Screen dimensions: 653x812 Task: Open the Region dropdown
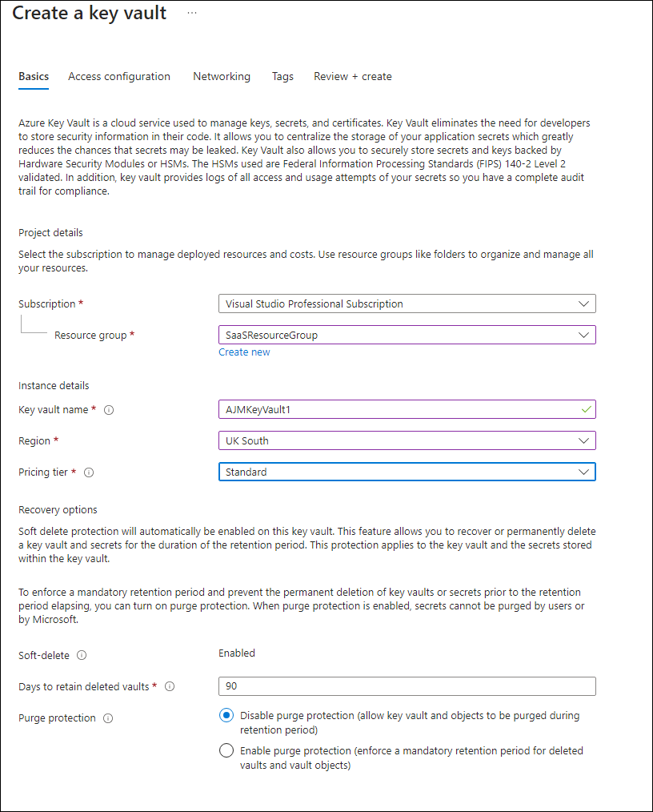pos(407,440)
